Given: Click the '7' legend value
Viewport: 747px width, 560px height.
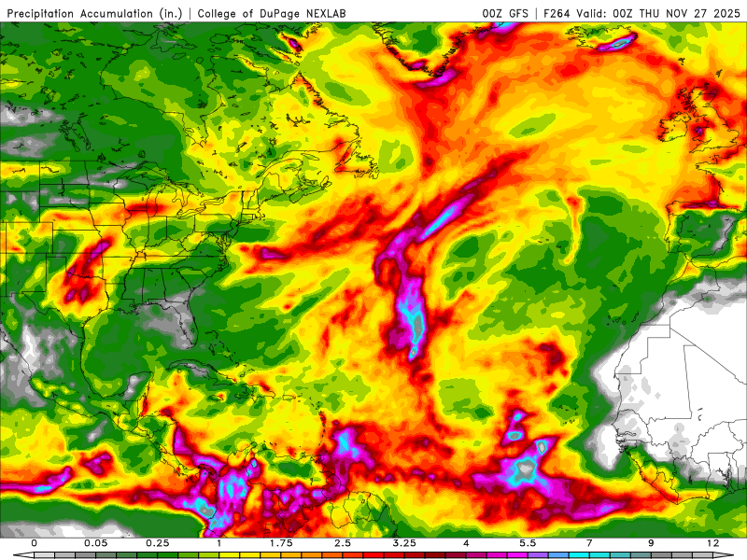Looking at the screenshot, I should (589, 543).
